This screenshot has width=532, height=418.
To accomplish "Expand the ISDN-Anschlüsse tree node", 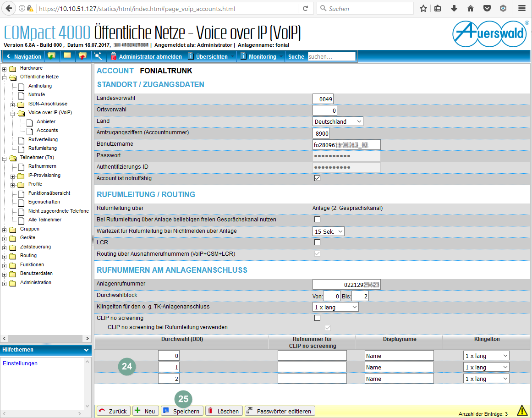I will pos(12,105).
